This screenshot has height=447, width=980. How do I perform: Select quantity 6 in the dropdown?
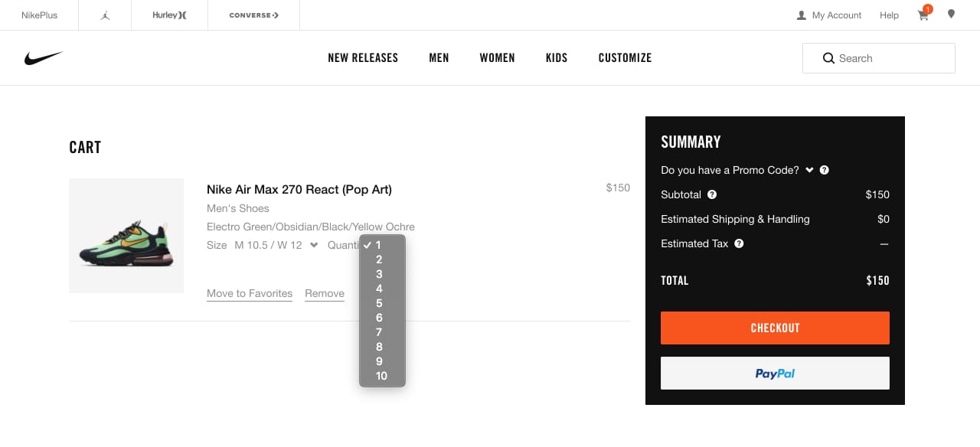click(x=382, y=318)
